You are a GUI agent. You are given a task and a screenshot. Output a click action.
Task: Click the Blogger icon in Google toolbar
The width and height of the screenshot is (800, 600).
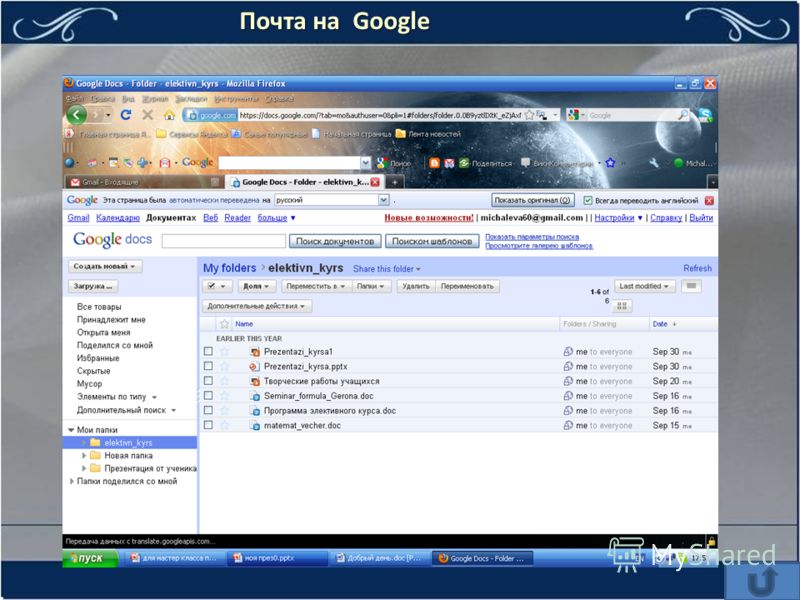click(x=435, y=163)
